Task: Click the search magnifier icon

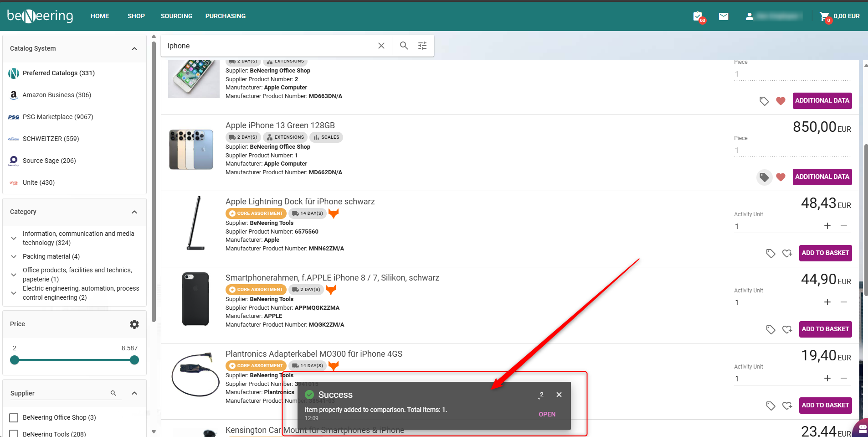Action: point(404,46)
